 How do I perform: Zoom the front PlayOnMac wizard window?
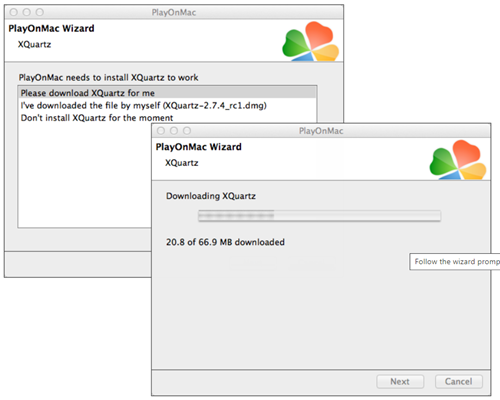187,131
